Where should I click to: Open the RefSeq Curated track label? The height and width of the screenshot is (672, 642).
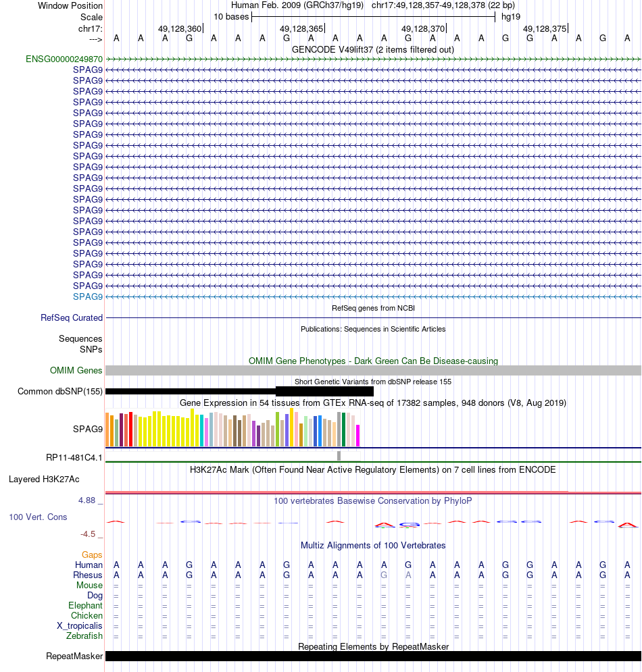pyautogui.click(x=72, y=317)
